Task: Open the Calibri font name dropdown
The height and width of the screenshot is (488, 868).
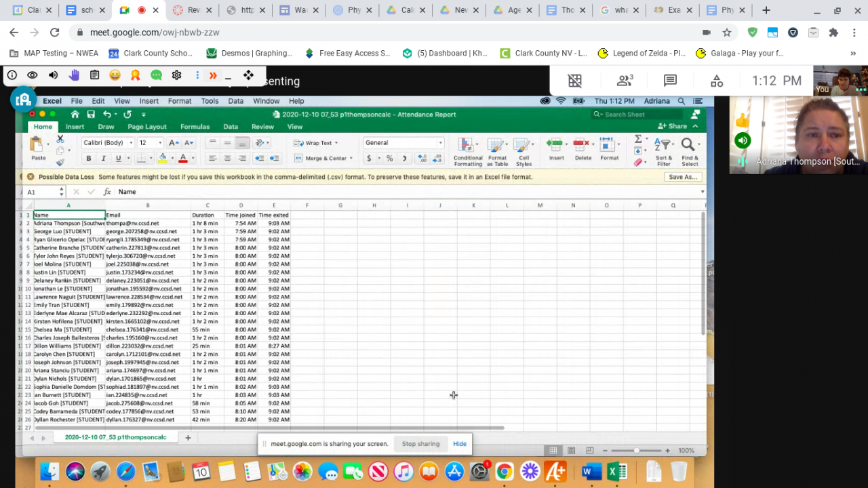Action: (107, 143)
